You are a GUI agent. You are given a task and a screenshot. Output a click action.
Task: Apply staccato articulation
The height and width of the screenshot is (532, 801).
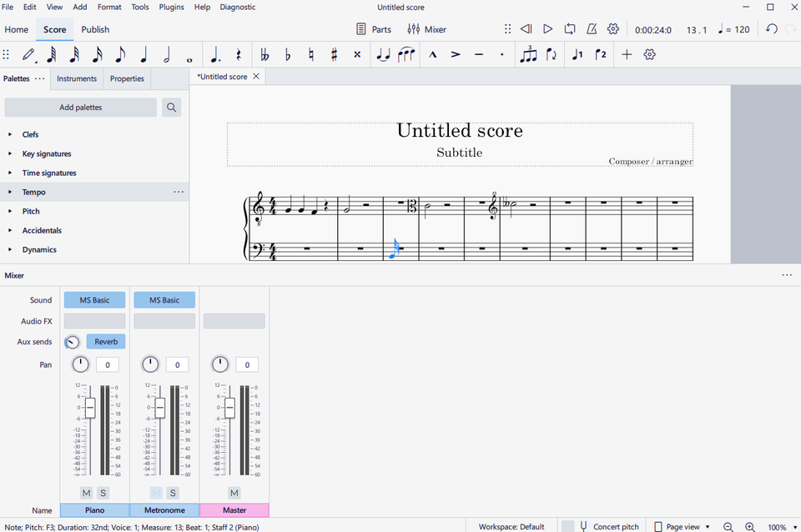click(502, 54)
